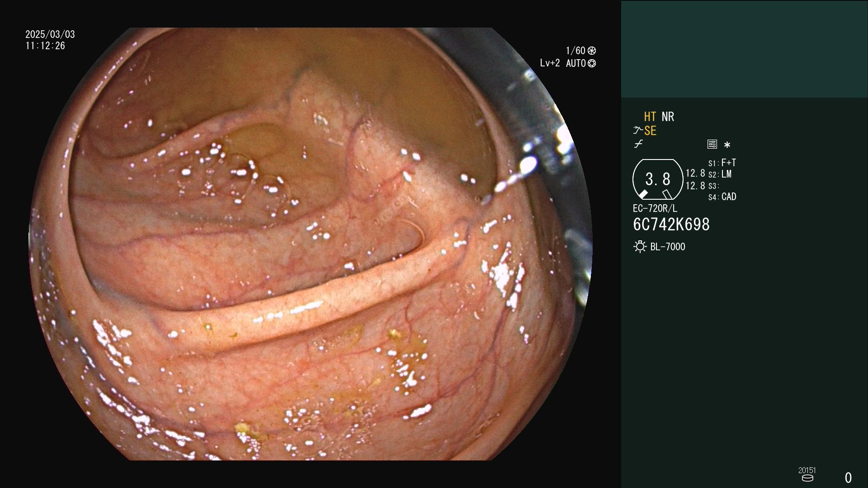Click the blank teal panel above HT NR
The image size is (868, 488).
pyautogui.click(x=744, y=49)
